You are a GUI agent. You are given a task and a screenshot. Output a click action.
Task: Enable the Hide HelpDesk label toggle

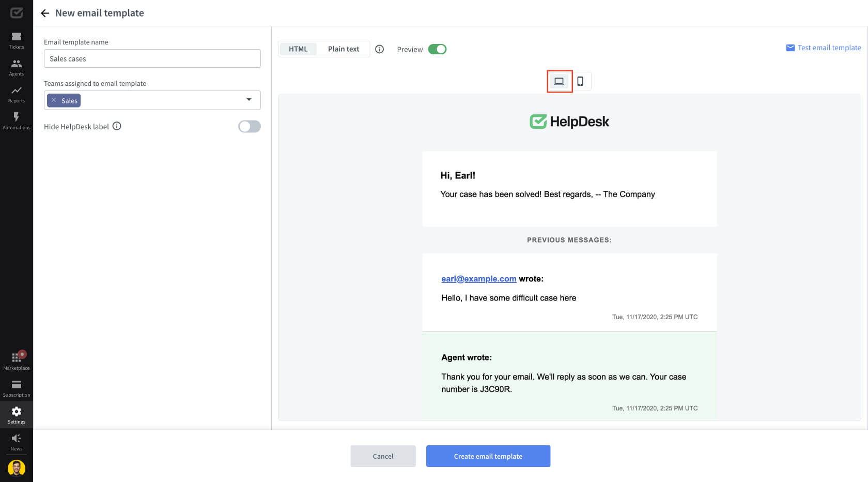(x=250, y=127)
